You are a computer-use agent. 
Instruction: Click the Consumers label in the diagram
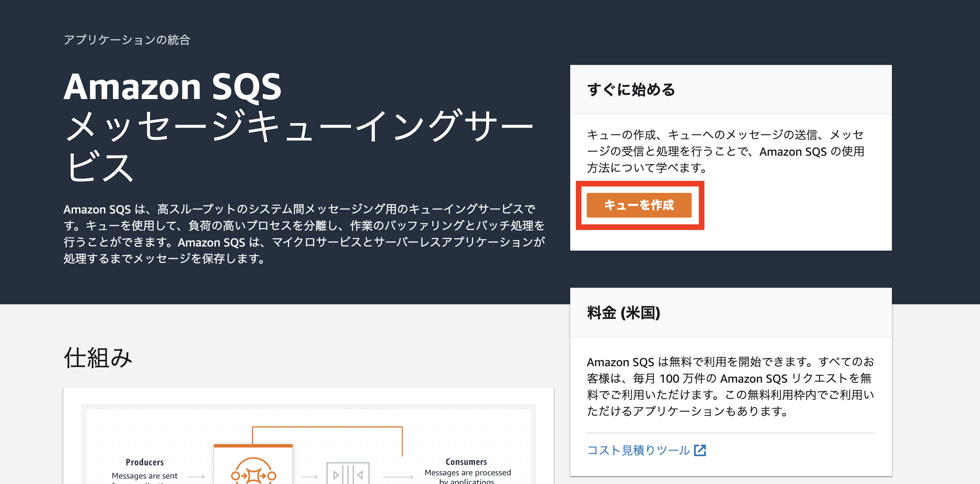coord(466,462)
